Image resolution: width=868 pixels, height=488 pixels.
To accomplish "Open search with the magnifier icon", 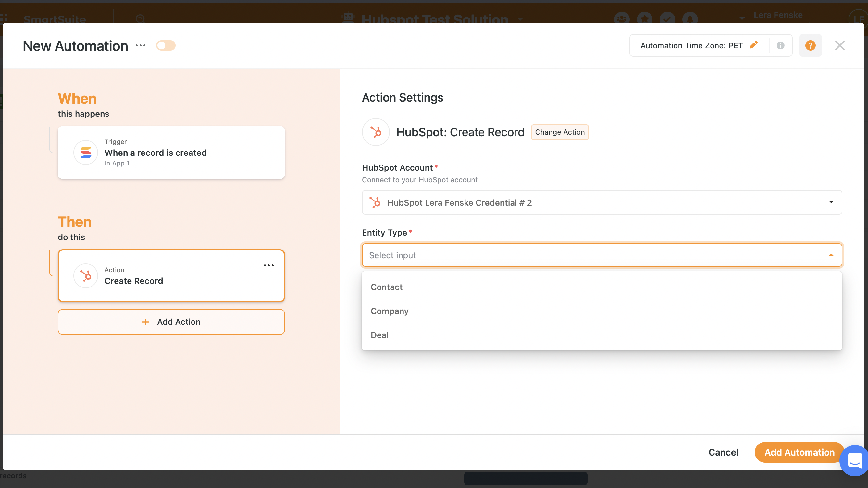I will coord(141,18).
